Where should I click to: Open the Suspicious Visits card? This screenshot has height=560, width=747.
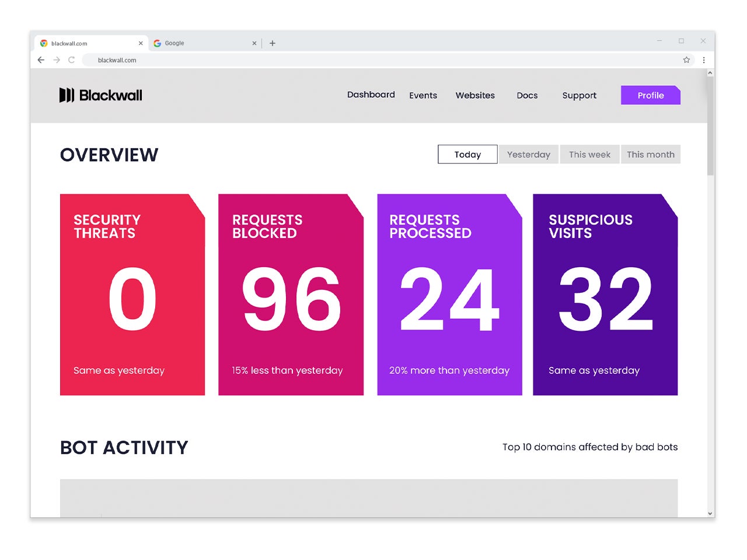click(605, 295)
